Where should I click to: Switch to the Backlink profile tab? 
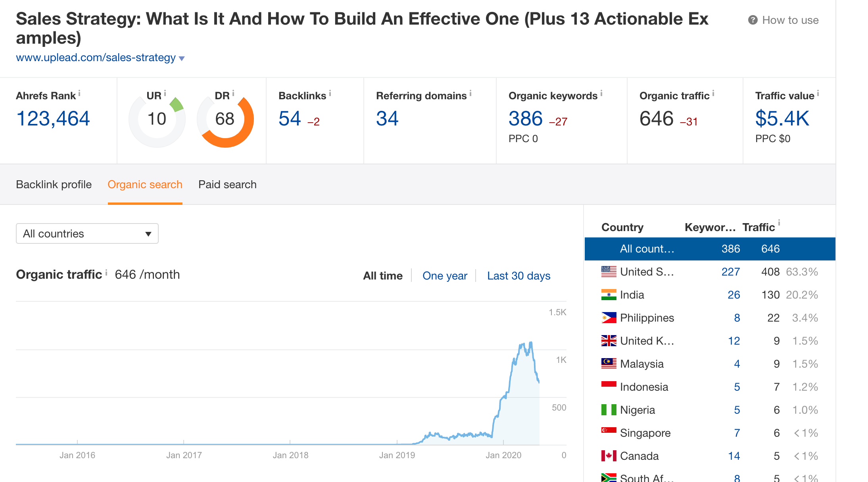coord(54,185)
